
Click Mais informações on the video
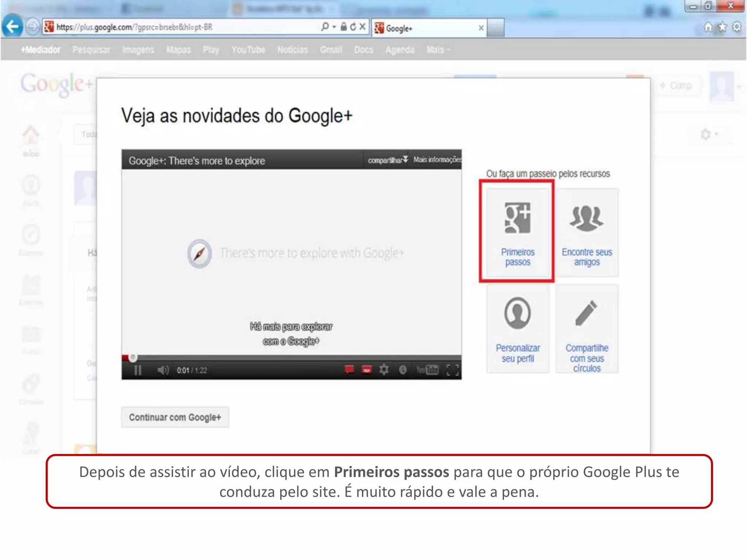pyautogui.click(x=437, y=160)
